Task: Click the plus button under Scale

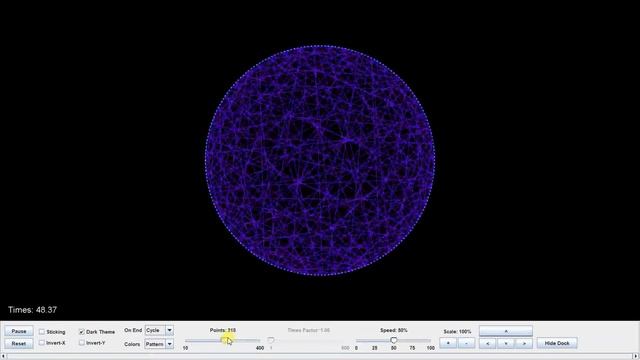Action: tap(448, 343)
